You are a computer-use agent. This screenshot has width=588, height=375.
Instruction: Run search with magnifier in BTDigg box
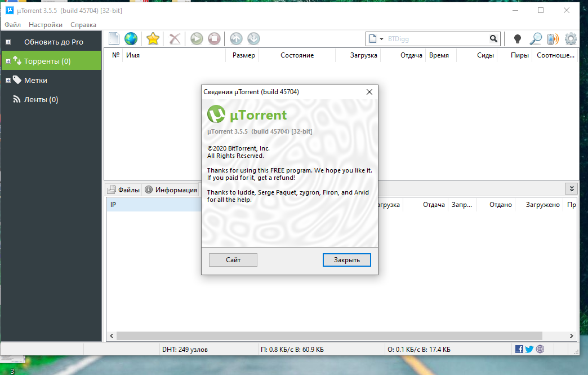coord(493,38)
